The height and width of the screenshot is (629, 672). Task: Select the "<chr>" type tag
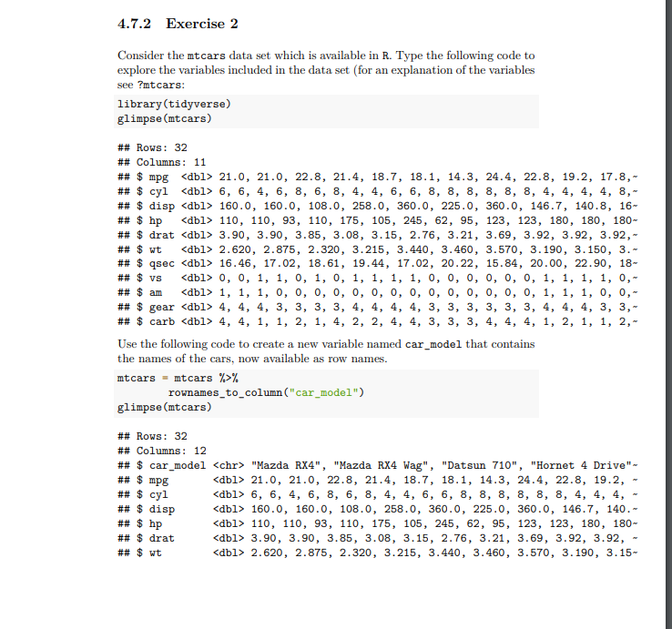229,465
